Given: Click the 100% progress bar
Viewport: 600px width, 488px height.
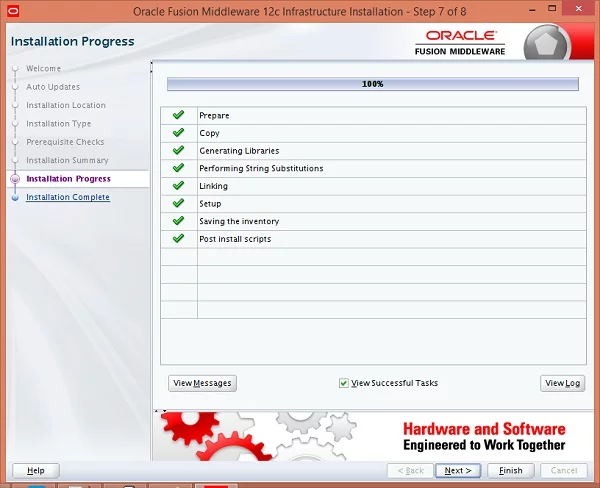Looking at the screenshot, I should click(x=373, y=84).
